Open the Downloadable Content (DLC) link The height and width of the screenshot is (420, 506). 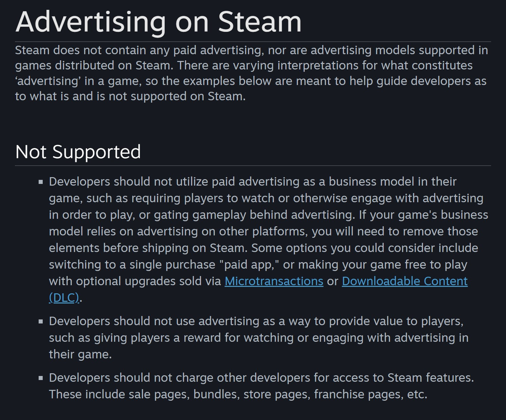[x=405, y=281]
